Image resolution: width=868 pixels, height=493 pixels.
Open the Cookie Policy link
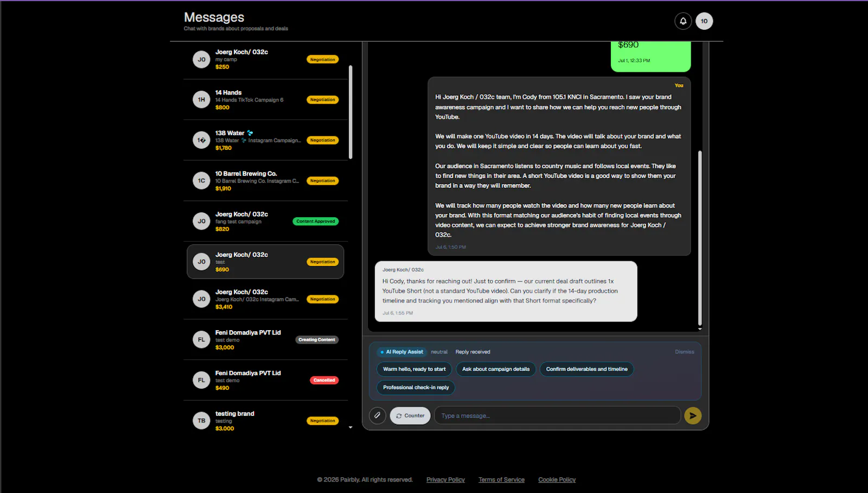point(557,480)
